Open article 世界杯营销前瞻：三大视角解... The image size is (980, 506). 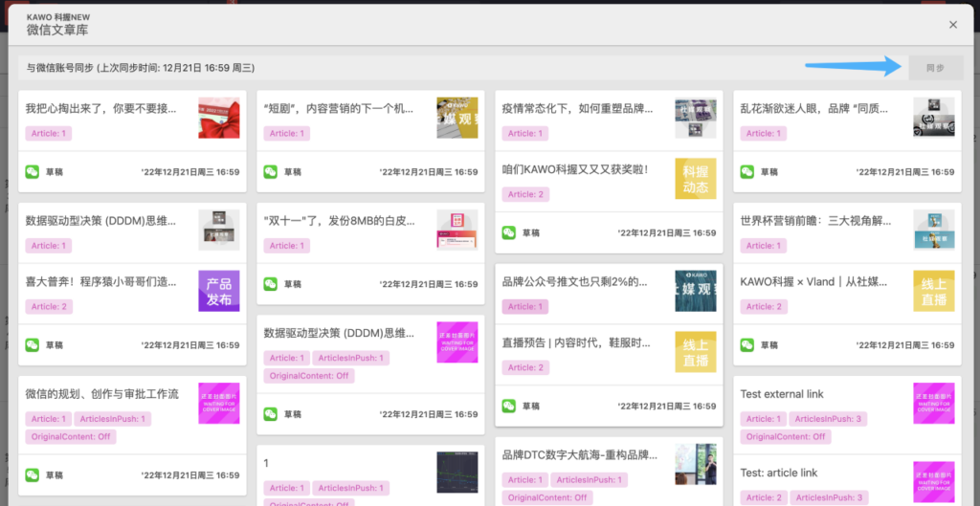tap(815, 221)
